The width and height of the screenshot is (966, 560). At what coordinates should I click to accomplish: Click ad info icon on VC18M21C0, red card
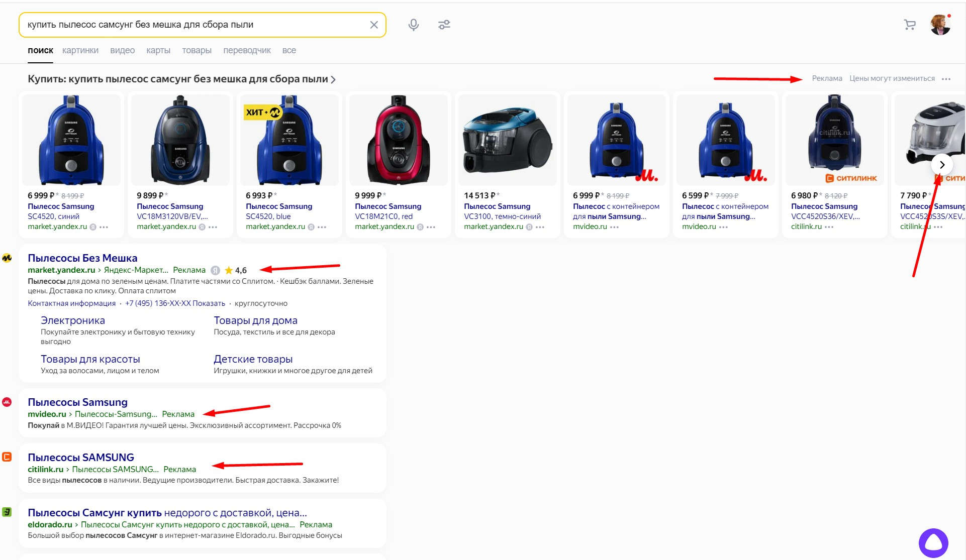tap(420, 227)
